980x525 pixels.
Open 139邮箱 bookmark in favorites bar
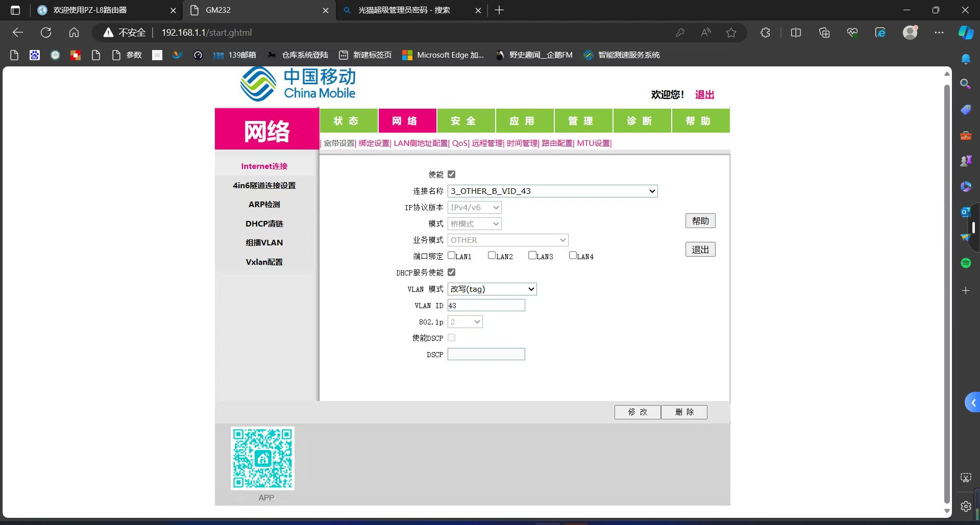click(x=234, y=55)
